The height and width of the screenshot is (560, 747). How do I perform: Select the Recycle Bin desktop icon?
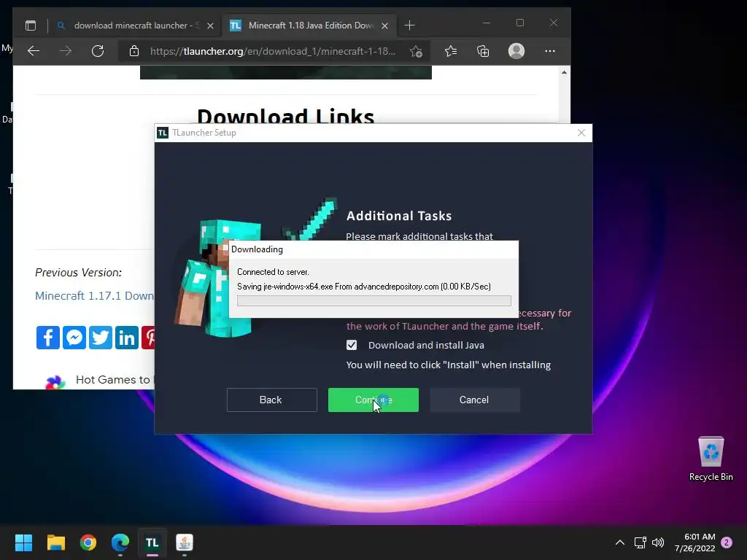711,458
